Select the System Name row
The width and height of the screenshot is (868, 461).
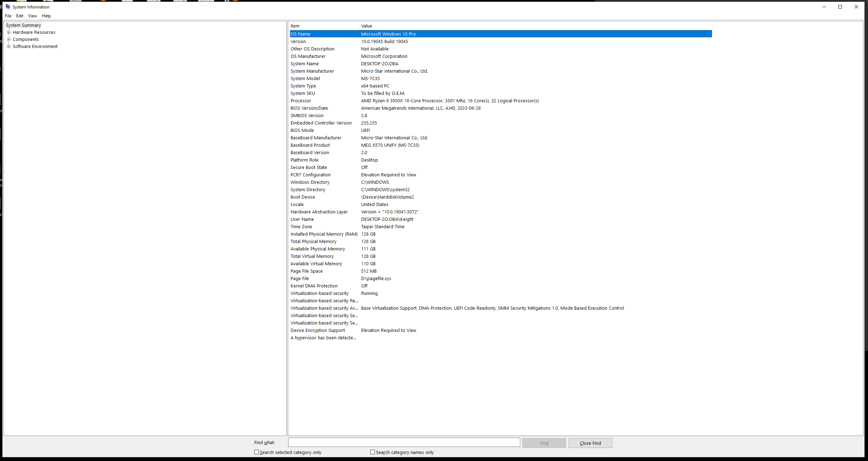500,64
